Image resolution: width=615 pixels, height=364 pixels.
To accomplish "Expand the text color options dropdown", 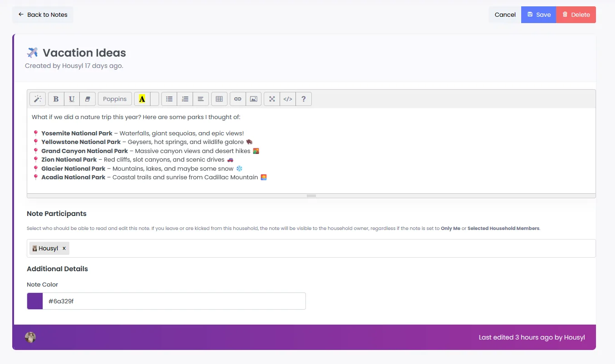I will pyautogui.click(x=155, y=99).
